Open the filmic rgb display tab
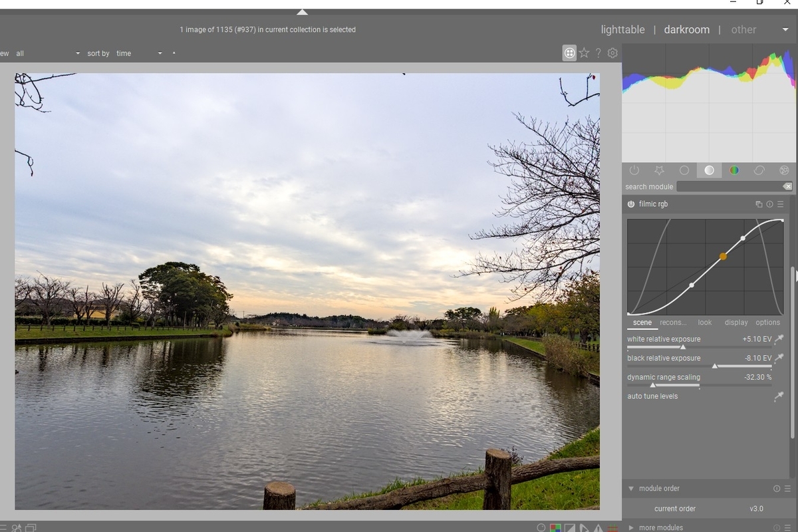Viewport: 798px width, 532px height. click(736, 323)
